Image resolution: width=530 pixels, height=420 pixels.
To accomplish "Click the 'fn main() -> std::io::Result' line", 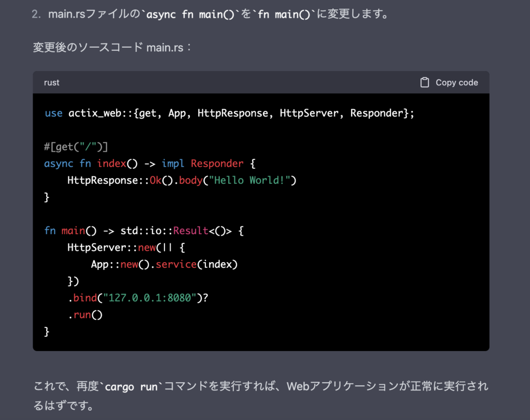I will (144, 230).
